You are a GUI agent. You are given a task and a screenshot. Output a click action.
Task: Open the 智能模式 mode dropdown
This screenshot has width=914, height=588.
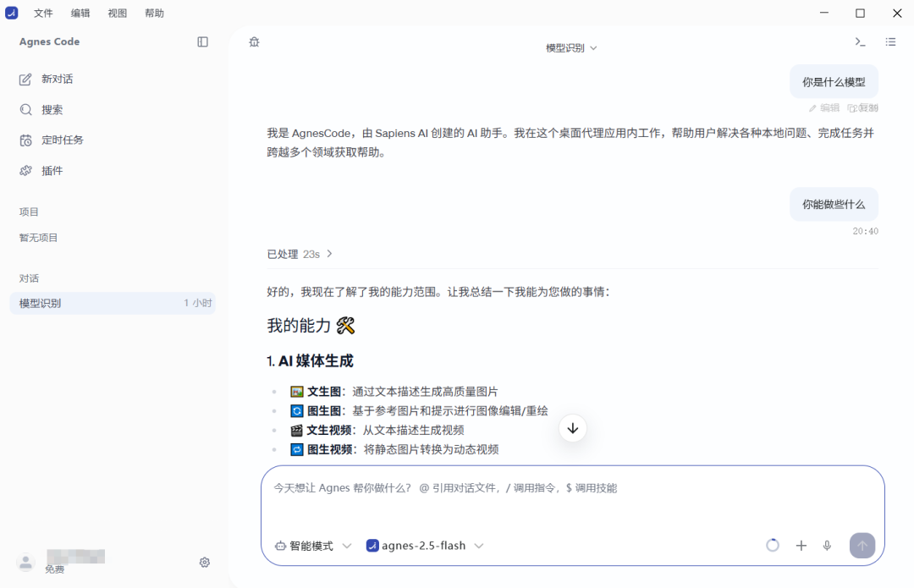(313, 546)
